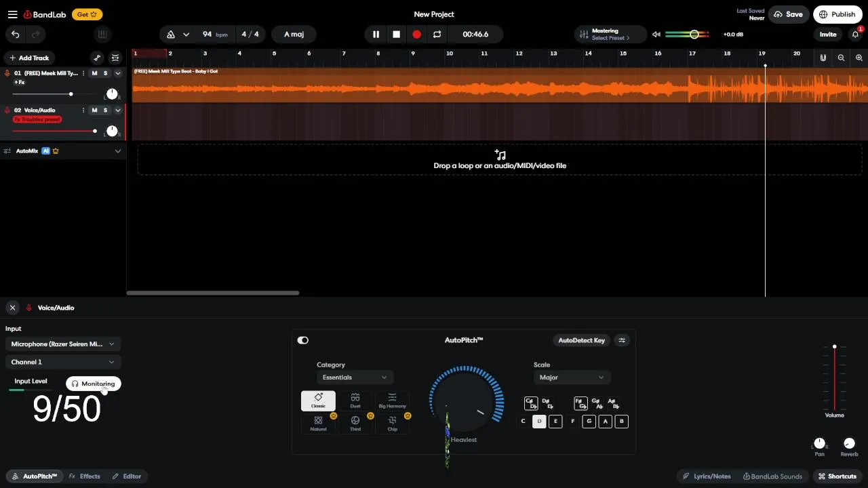Viewport: 868px width, 488px height.
Task: Solo the Voice/Audio track
Action: (x=106, y=110)
